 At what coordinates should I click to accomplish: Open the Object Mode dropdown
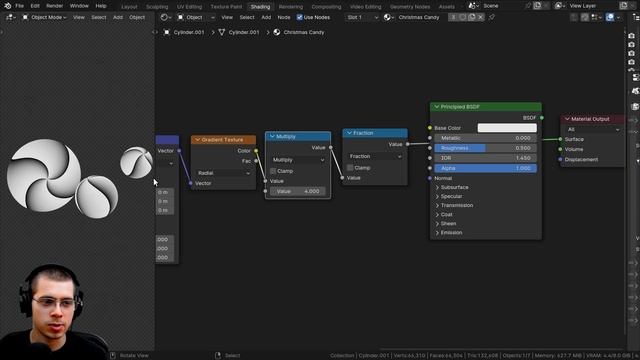44,17
